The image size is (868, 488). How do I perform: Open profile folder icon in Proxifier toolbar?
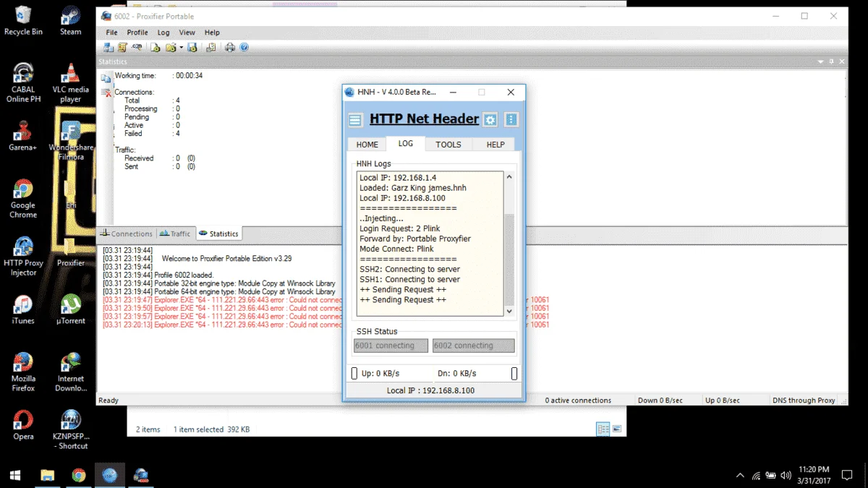(171, 47)
